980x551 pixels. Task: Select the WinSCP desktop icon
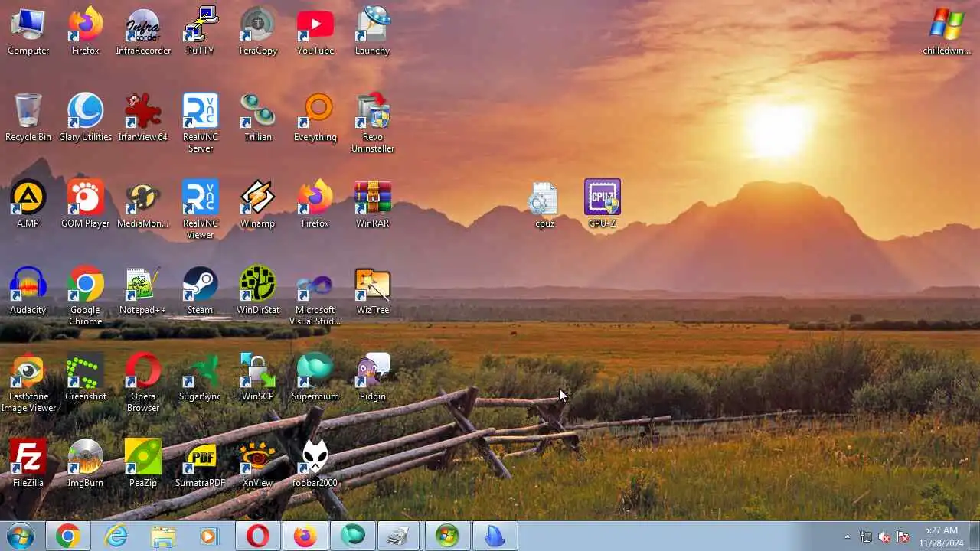(258, 377)
